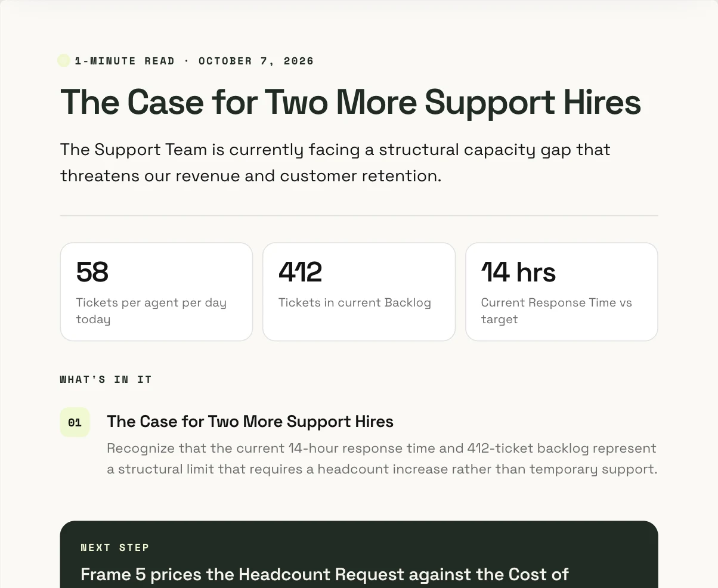Click the NEXT STEP label
This screenshot has width=718, height=588.
[115, 547]
